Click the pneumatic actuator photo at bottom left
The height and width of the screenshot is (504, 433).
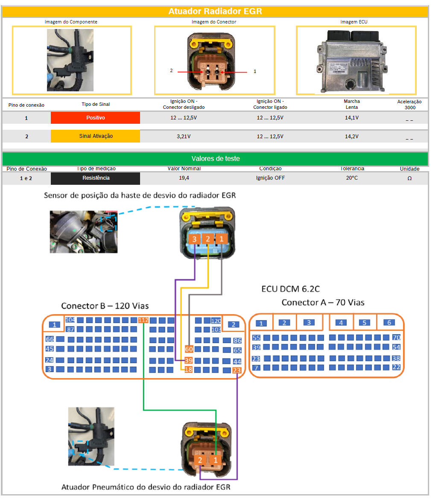91,436
